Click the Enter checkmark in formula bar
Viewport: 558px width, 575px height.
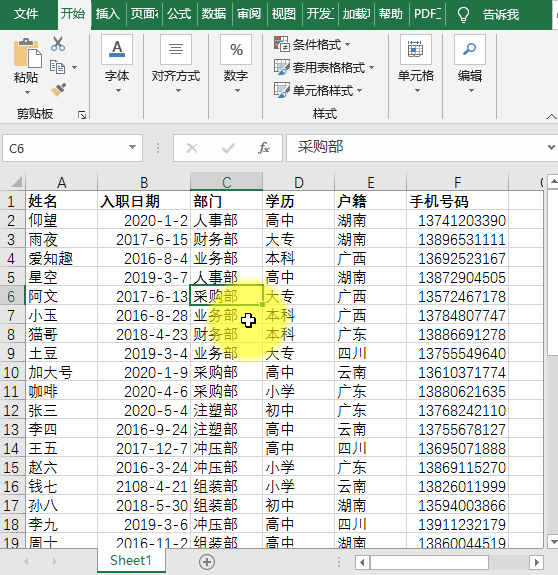pyautogui.click(x=228, y=148)
